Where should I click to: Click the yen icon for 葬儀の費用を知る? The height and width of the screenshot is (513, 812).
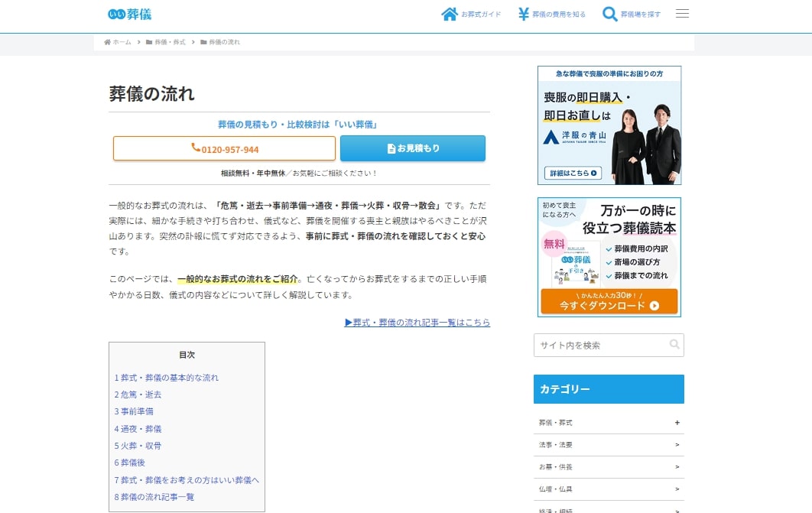(524, 14)
